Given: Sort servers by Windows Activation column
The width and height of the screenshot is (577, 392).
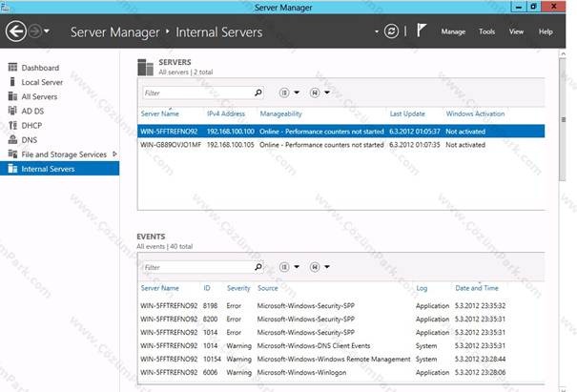Looking at the screenshot, I should (475, 113).
